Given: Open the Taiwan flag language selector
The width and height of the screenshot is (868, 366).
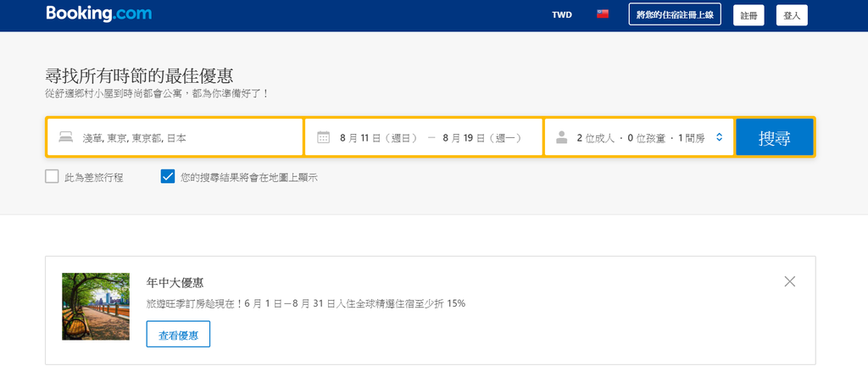Looking at the screenshot, I should [603, 14].
